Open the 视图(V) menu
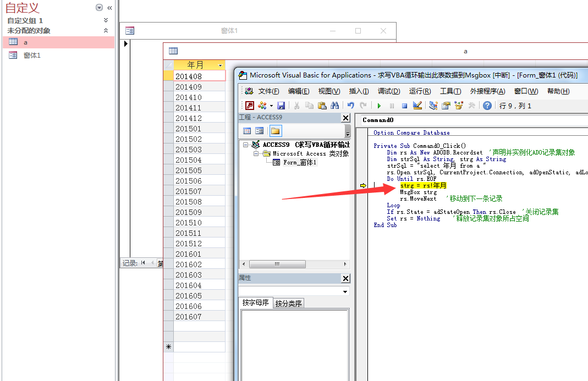This screenshot has width=588, height=381. 329,91
